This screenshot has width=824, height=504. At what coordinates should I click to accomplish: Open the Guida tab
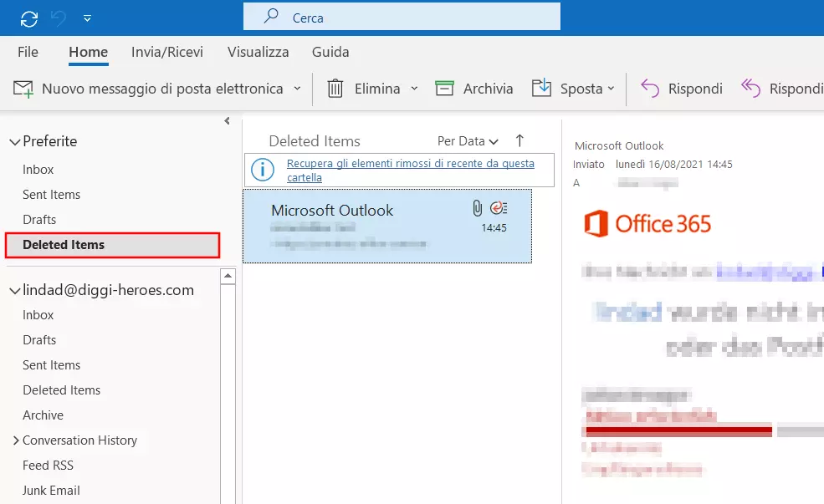point(330,52)
